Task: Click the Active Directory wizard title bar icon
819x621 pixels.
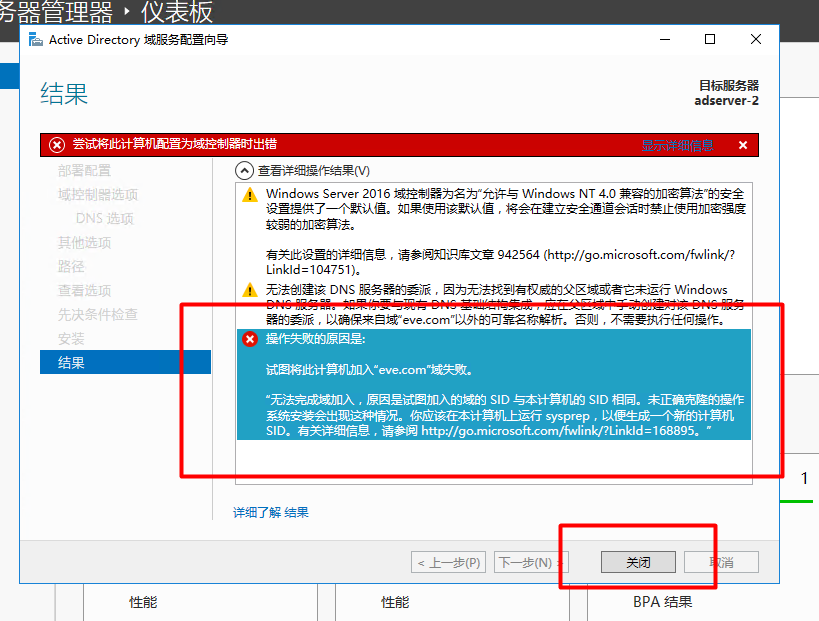Action: [x=36, y=40]
